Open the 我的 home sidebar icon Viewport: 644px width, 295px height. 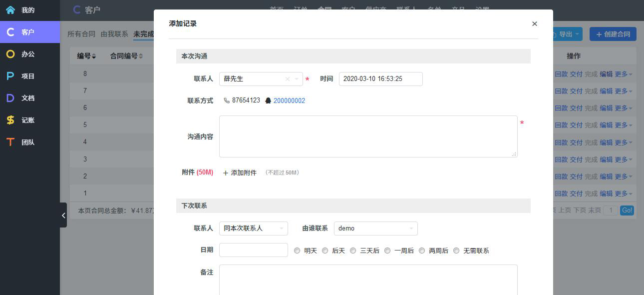point(10,10)
